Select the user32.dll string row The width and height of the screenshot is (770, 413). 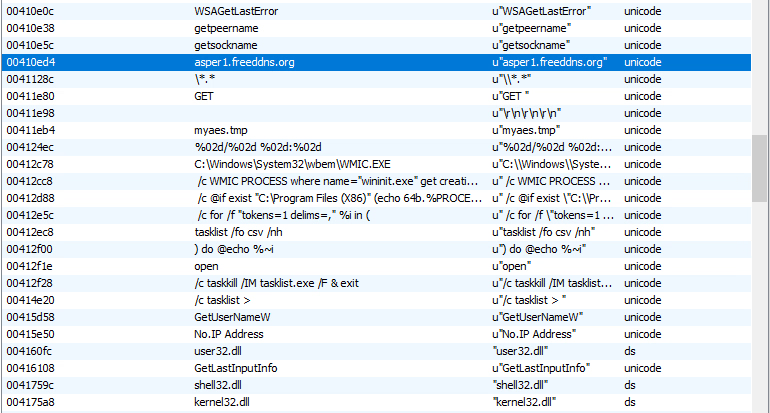tap(376, 351)
